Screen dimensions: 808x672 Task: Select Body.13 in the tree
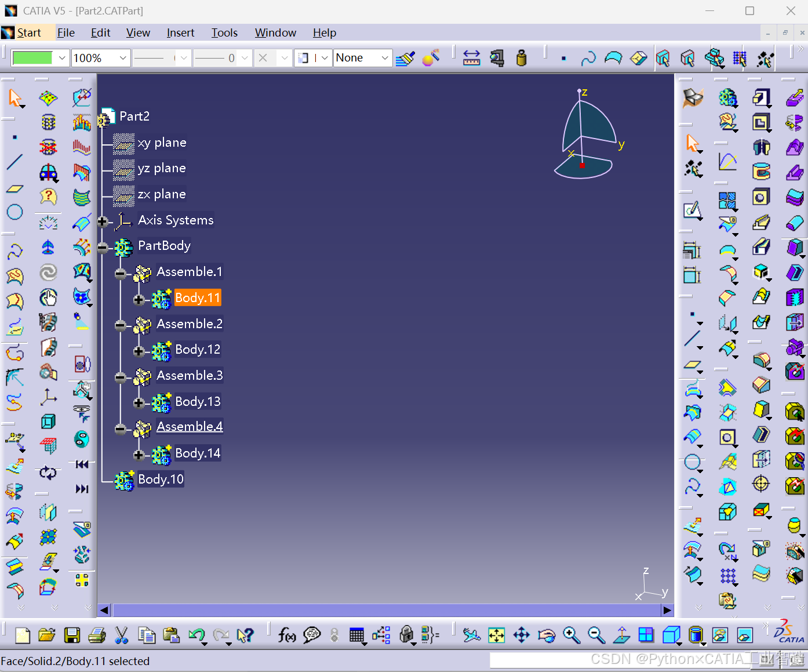(x=198, y=402)
